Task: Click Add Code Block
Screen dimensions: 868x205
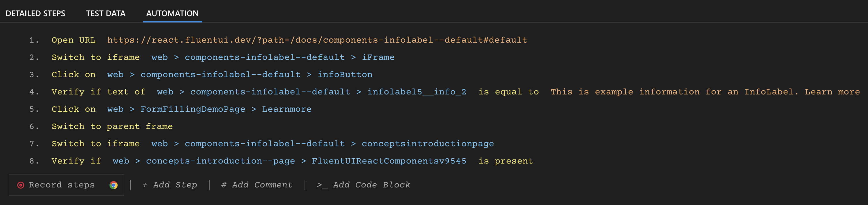Action: pyautogui.click(x=364, y=185)
